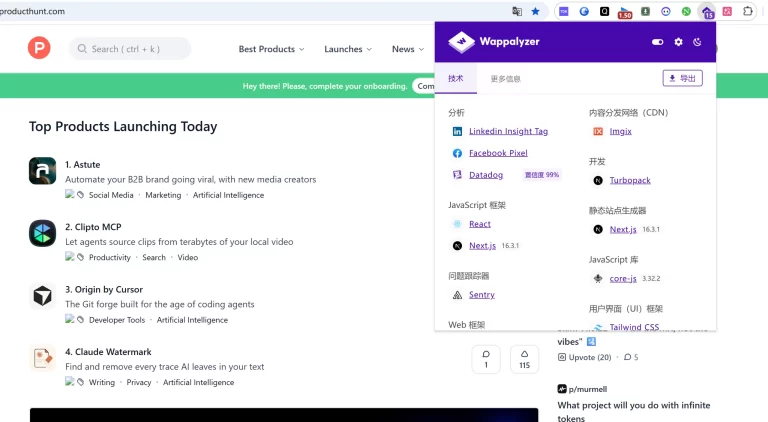Expand the Launches dropdown menu

pos(348,49)
